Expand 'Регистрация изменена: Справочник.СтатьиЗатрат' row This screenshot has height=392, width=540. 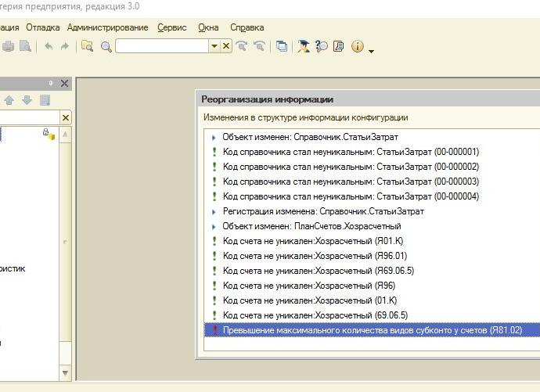coord(214,212)
